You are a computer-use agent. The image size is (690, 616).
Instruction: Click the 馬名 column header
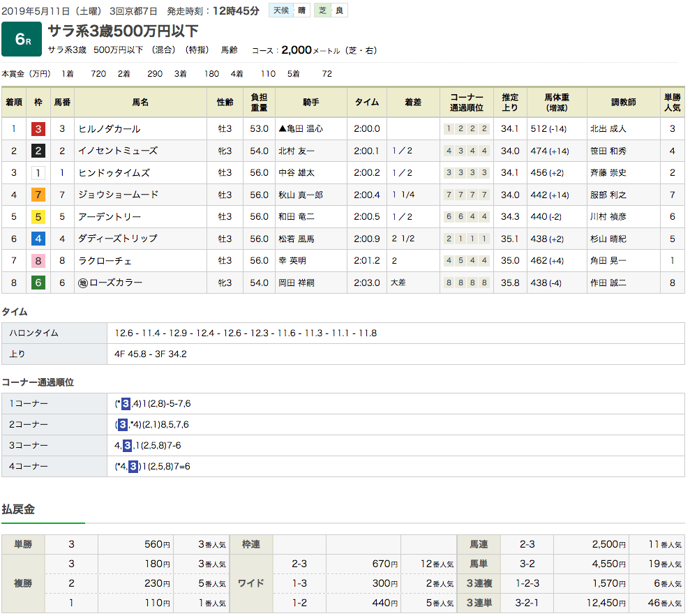click(140, 102)
